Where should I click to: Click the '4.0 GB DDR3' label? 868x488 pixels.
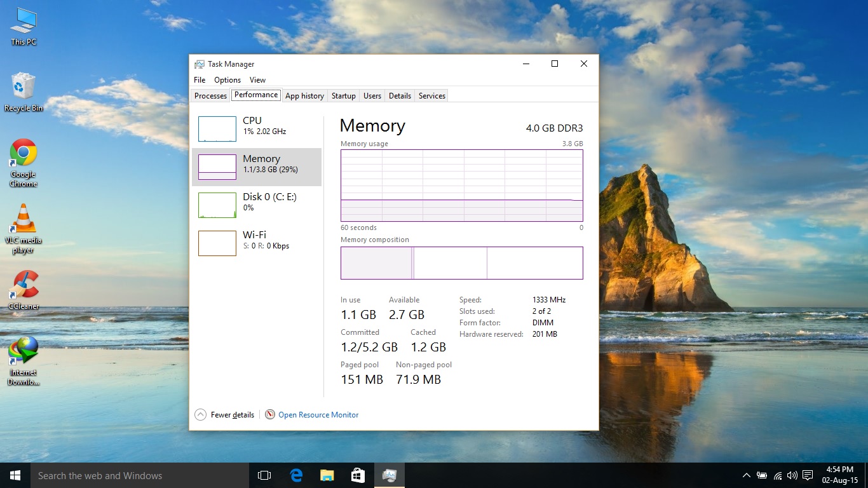click(x=554, y=128)
